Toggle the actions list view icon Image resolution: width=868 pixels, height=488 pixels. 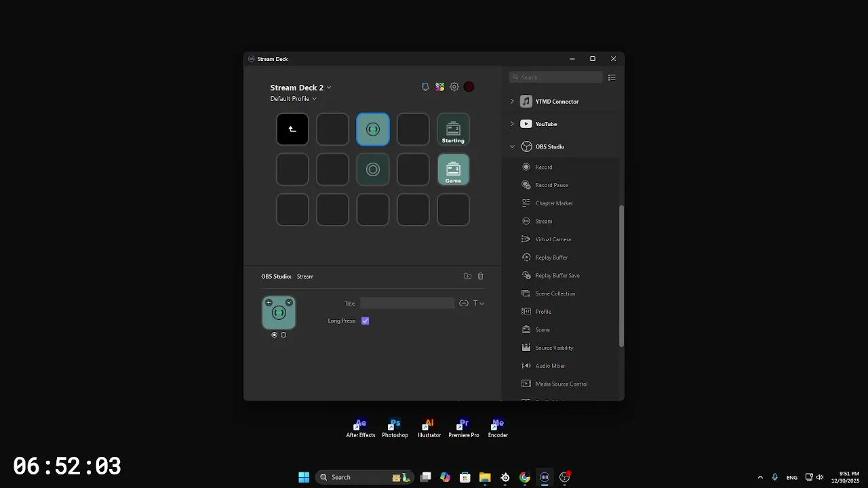[612, 77]
